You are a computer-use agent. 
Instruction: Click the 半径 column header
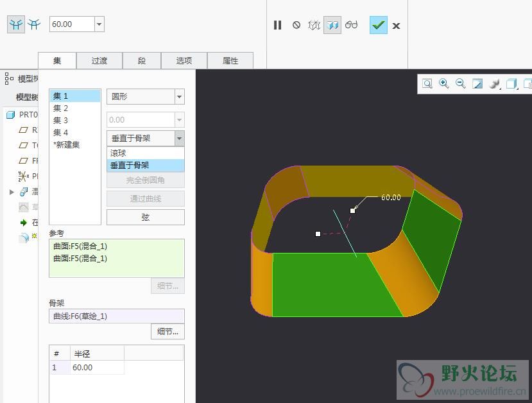(x=97, y=354)
